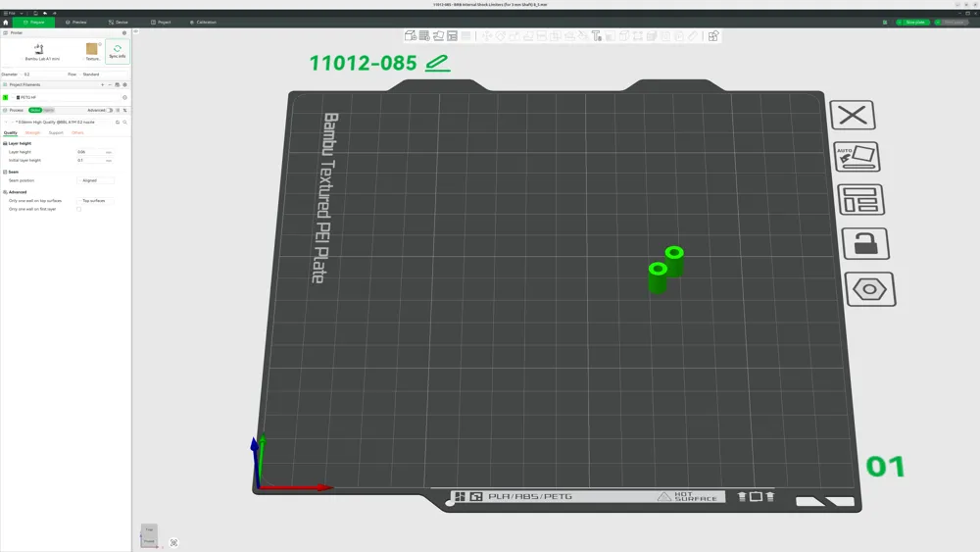Viewport: 980px width, 552px height.
Task: Open the File menu
Action: 10,13
